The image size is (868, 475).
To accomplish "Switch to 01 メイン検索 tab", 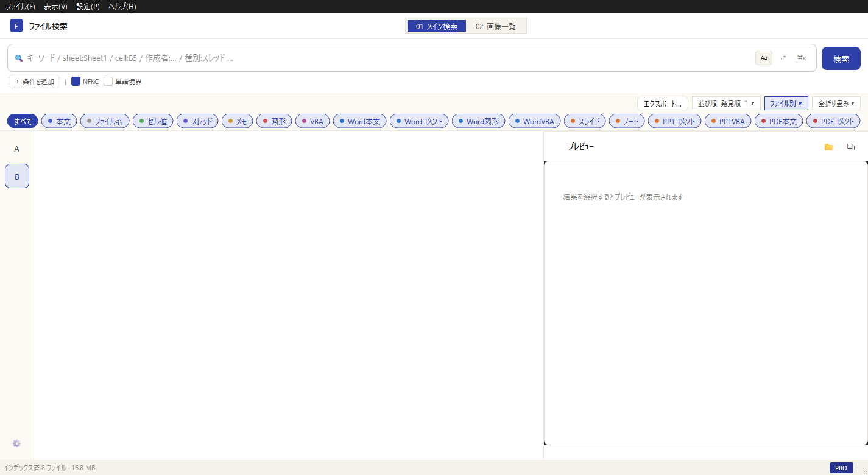I will (x=437, y=26).
